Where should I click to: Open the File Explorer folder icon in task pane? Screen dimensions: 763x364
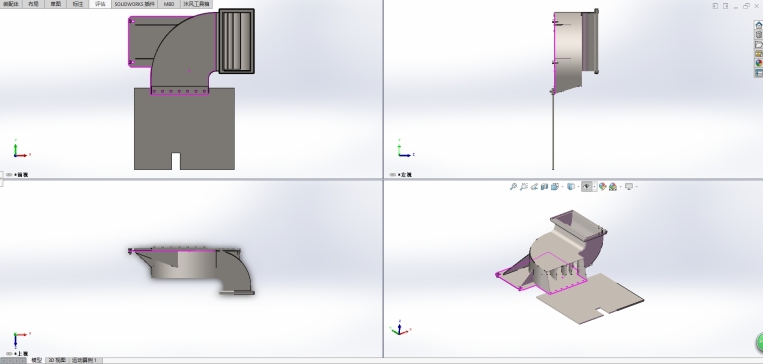(759, 44)
